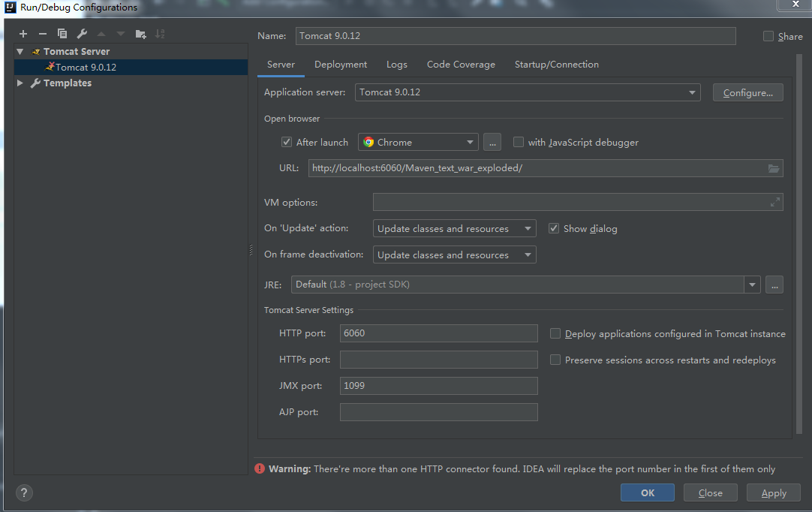Click the Templates label in tree
This screenshot has width=812, height=512.
pyautogui.click(x=68, y=83)
